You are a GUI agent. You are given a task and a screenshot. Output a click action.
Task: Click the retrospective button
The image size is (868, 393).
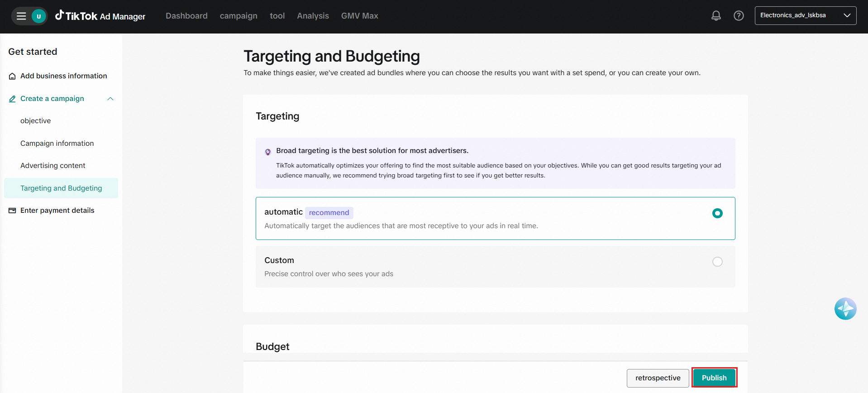(658, 378)
